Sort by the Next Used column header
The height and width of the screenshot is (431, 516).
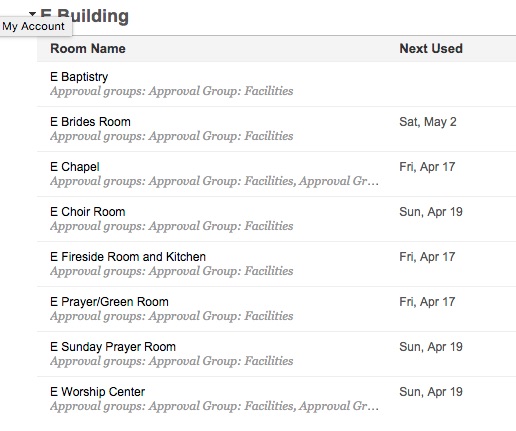pyautogui.click(x=431, y=49)
